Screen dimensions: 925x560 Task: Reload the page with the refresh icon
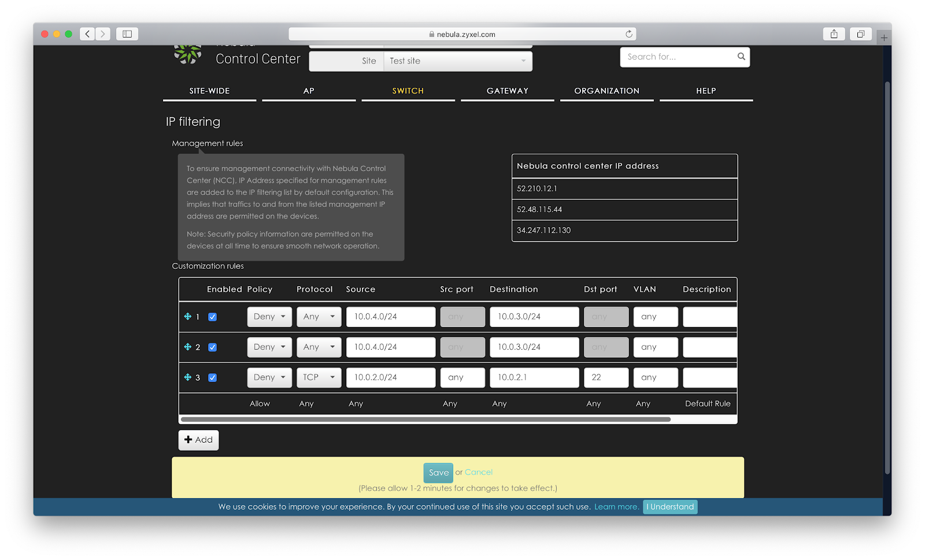(628, 34)
